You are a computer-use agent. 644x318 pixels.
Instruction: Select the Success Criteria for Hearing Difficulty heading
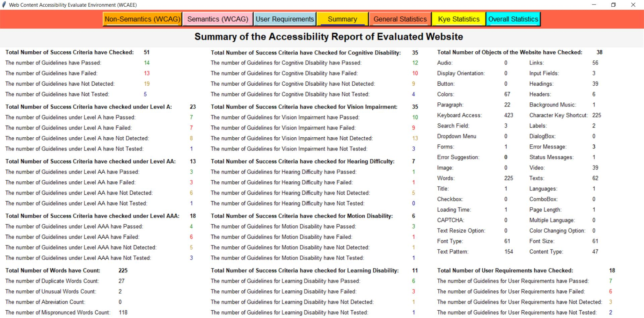[302, 161]
